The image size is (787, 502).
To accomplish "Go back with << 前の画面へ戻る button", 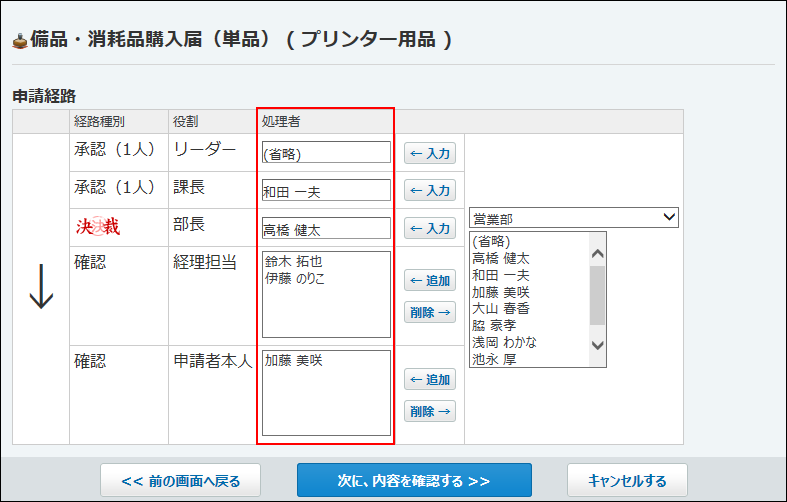I will 181,480.
